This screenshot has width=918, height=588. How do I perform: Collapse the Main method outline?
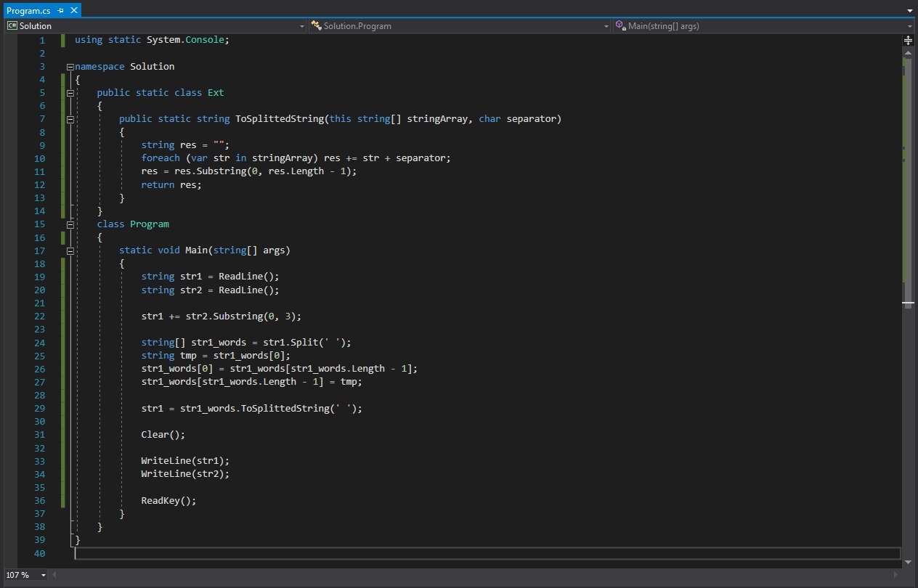click(x=70, y=250)
